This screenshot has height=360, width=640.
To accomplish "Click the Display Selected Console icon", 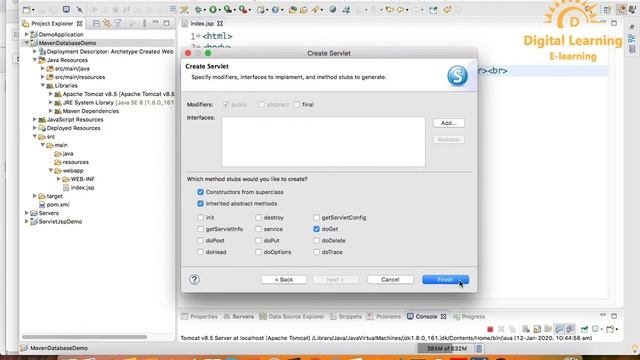I will pyautogui.click(x=595, y=329).
